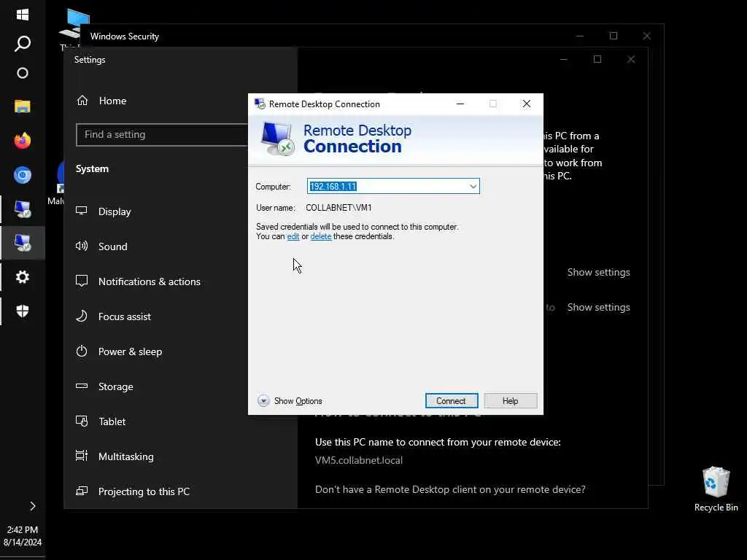Open Storage settings page
This screenshot has height=560, width=747.
(x=116, y=386)
